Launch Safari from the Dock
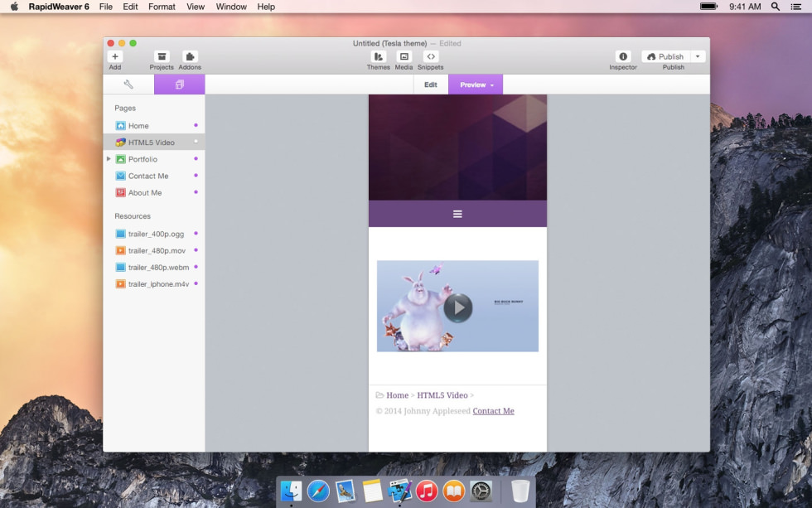The height and width of the screenshot is (508, 812). pos(318,491)
